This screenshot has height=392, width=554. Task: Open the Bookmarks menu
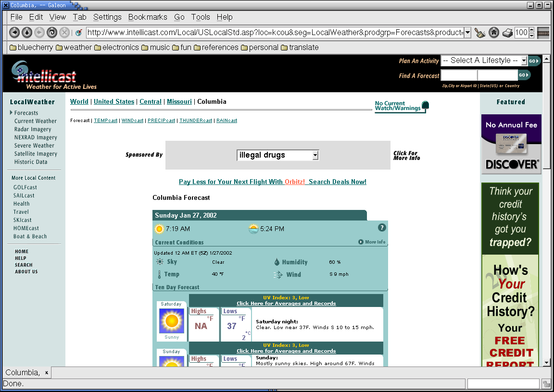pos(148,17)
